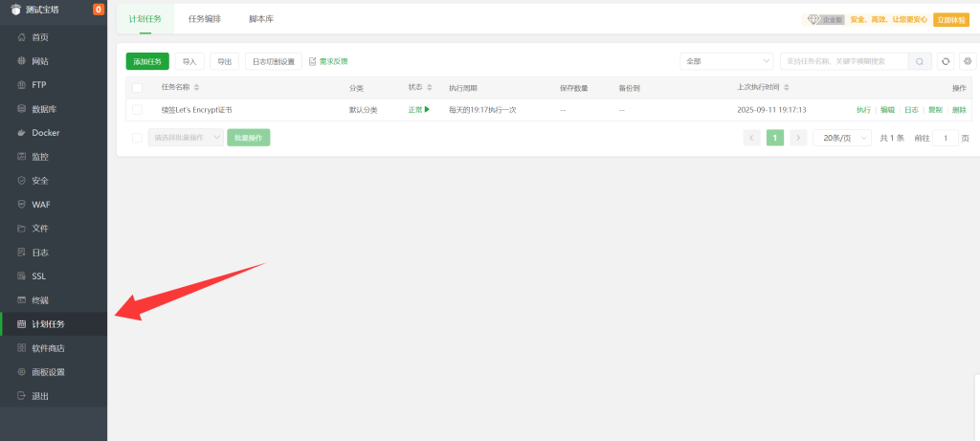The height and width of the screenshot is (441, 980).
Task: Toggle the 正常 status of the task
Action: point(418,110)
